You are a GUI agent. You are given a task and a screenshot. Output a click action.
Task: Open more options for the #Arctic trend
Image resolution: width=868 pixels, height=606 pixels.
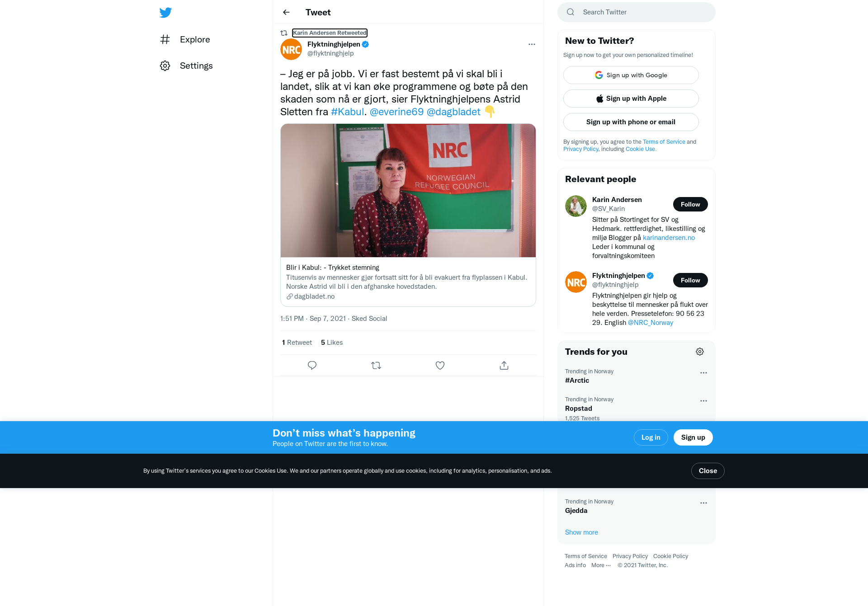point(703,373)
